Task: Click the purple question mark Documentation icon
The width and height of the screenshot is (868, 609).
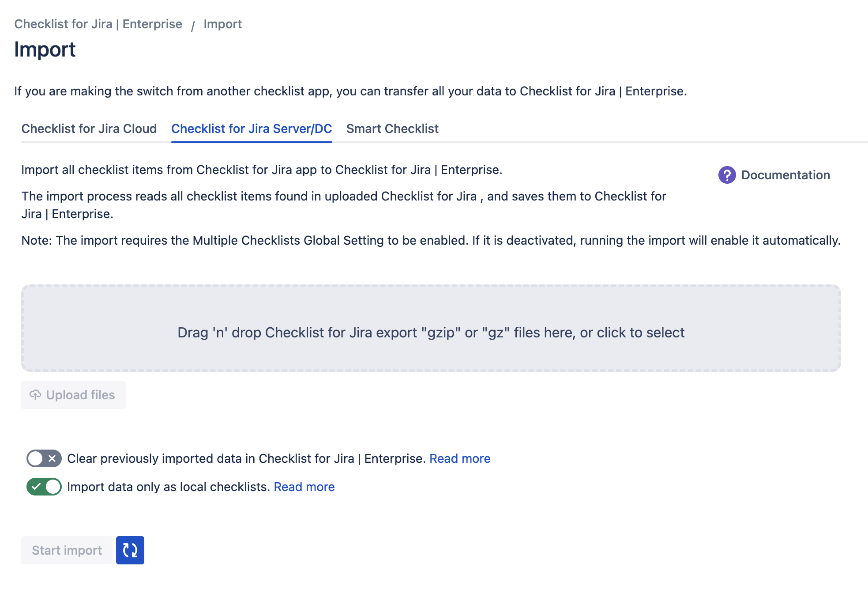Action: tap(727, 175)
